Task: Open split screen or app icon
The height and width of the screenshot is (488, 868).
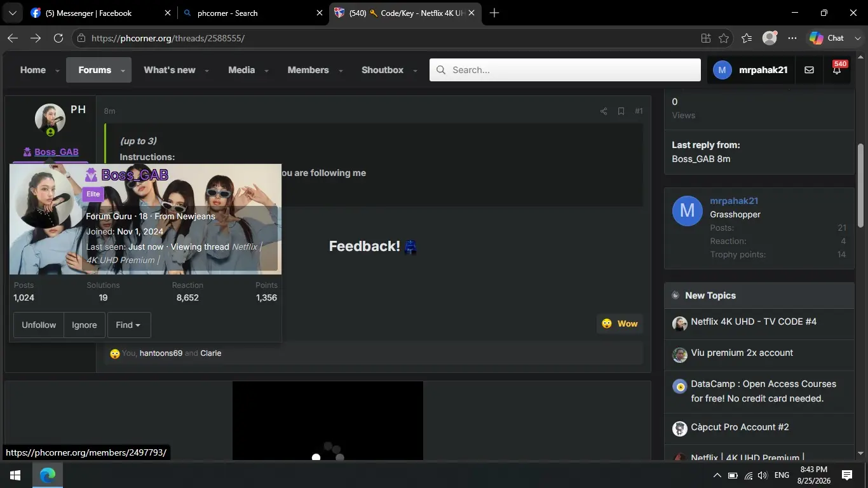Action: pyautogui.click(x=706, y=38)
